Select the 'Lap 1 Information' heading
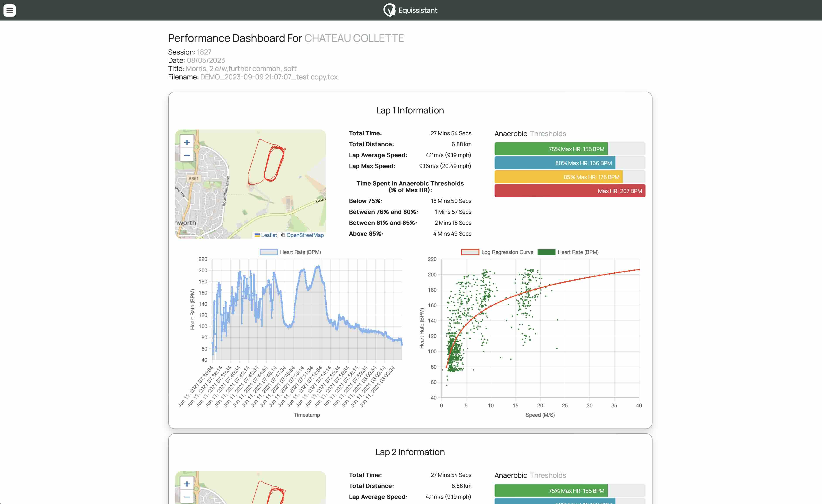The width and height of the screenshot is (822, 504). point(410,110)
